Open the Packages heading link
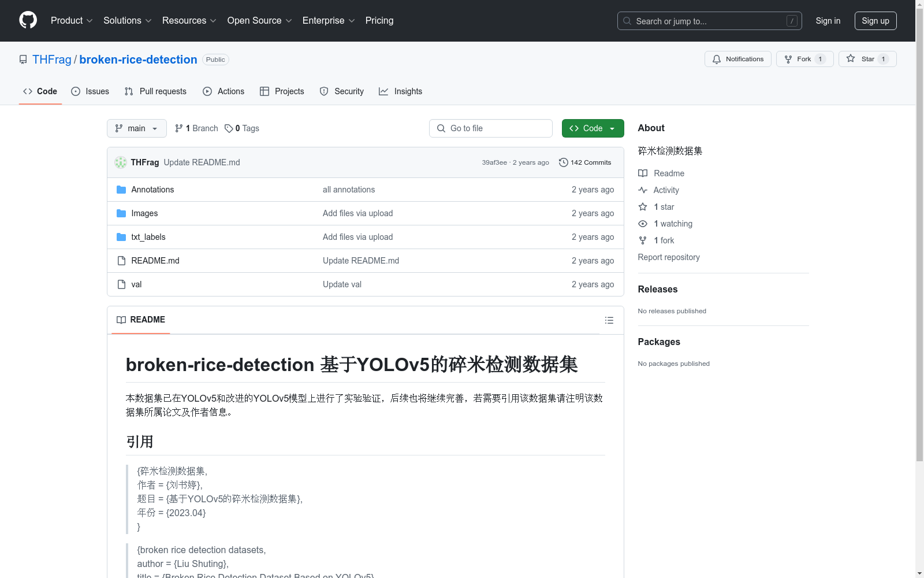Viewport: 924px width, 578px height. (x=659, y=342)
